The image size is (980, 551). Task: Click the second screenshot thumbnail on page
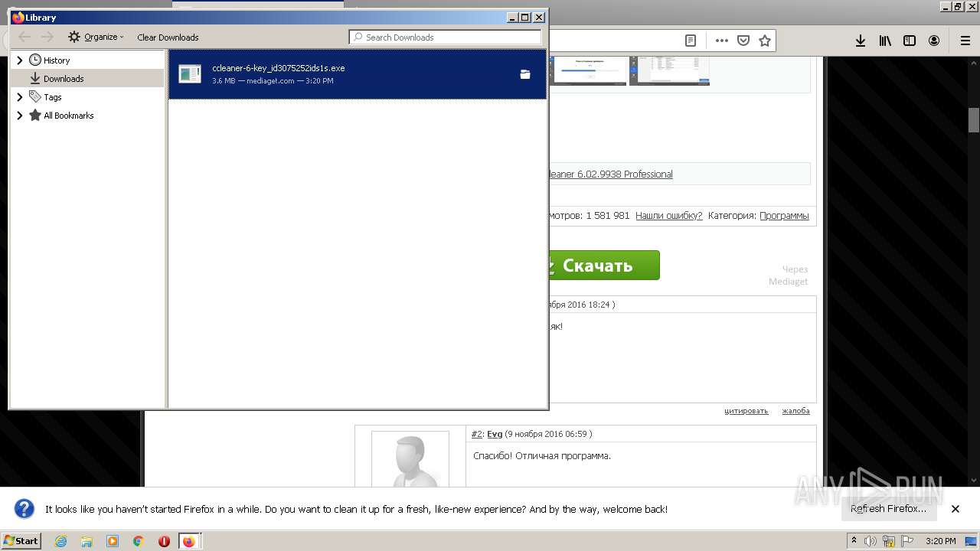coord(669,70)
